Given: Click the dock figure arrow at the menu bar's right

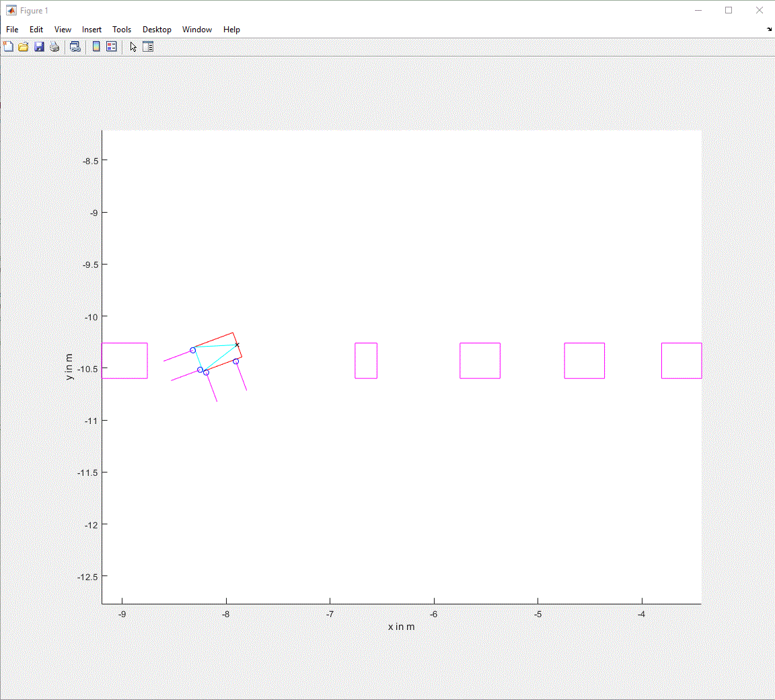Looking at the screenshot, I should click(x=769, y=30).
